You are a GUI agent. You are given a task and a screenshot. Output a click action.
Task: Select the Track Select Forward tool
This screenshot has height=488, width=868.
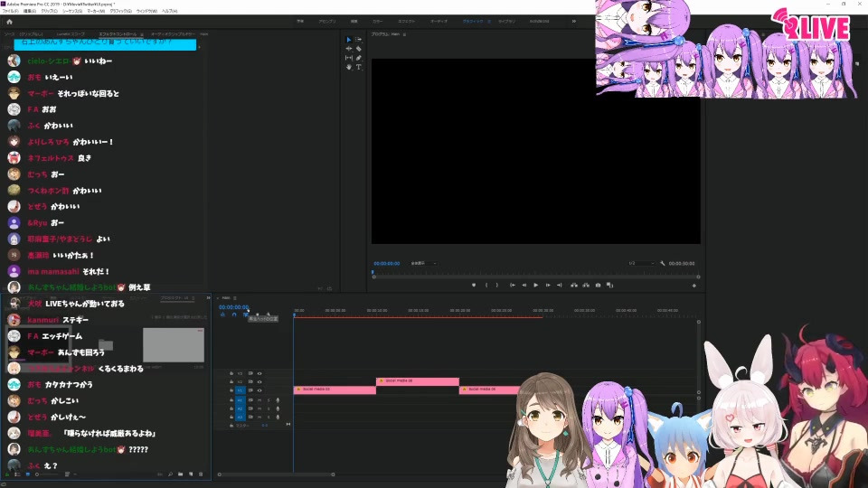[359, 40]
